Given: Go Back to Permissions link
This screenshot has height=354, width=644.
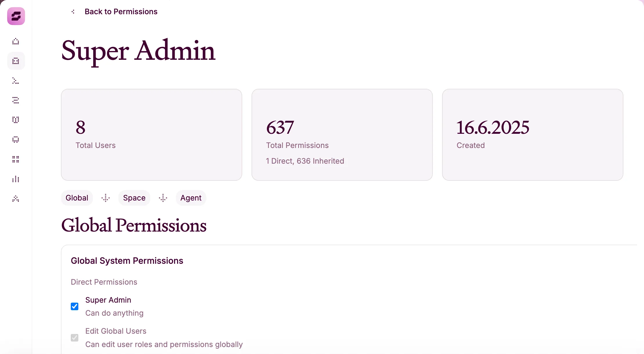Looking at the screenshot, I should click(x=121, y=12).
